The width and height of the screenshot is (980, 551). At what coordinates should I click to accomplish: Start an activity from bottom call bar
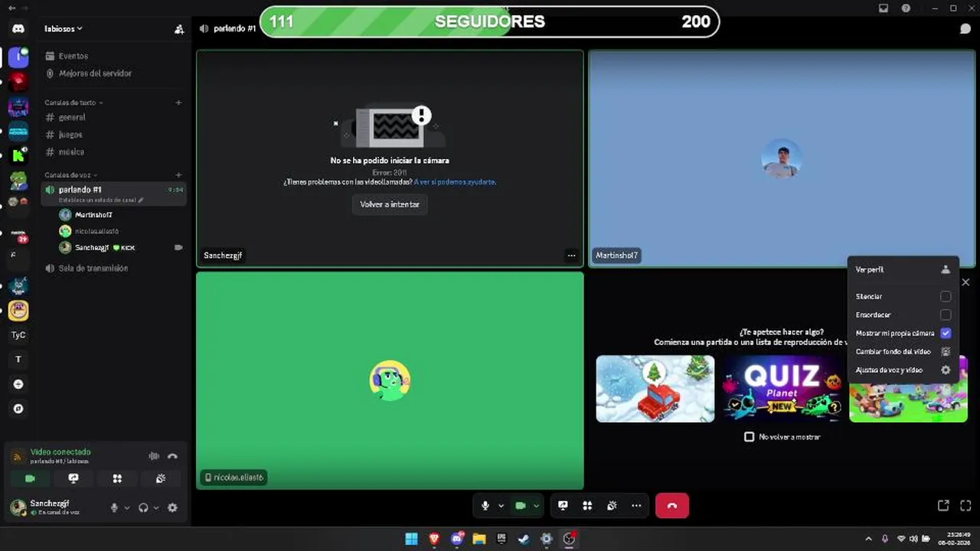point(587,506)
